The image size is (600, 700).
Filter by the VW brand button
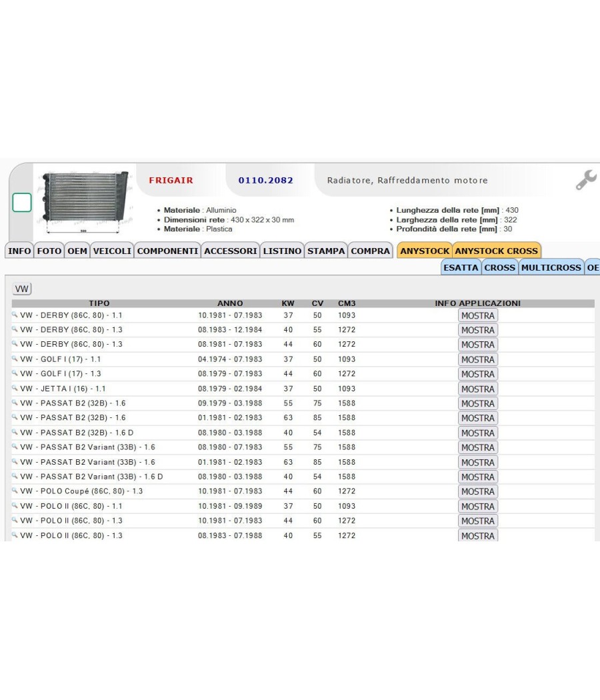click(21, 289)
